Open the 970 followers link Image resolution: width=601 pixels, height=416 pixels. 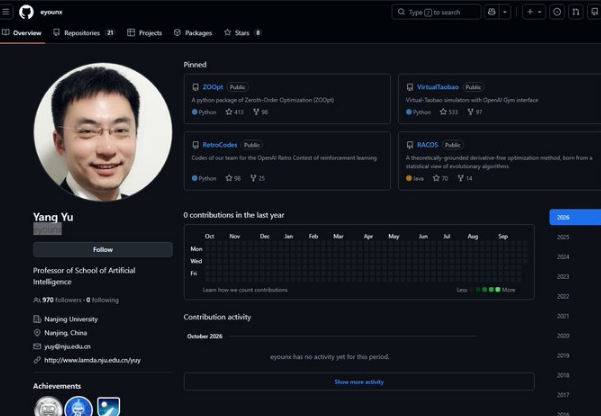point(62,300)
